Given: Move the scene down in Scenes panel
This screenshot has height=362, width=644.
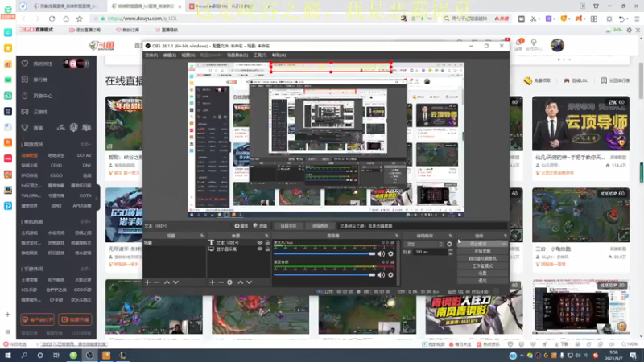Looking at the screenshot, I should [175, 282].
